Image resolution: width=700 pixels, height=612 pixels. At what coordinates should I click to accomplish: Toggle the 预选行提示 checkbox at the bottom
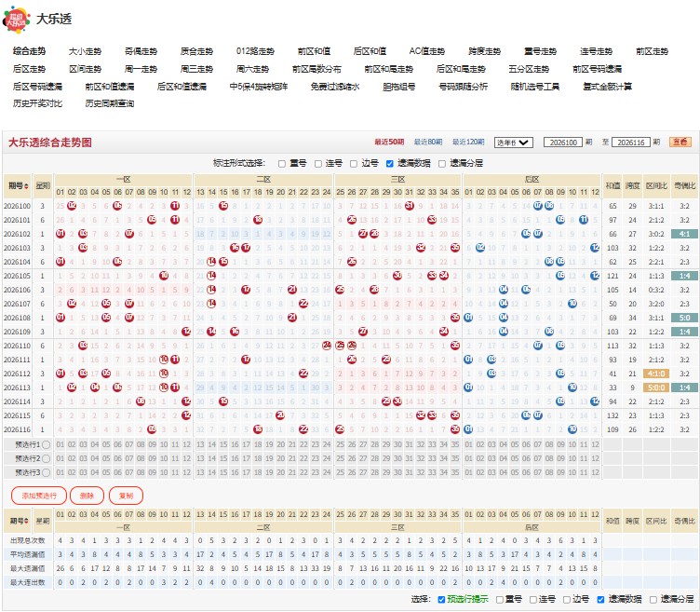pos(441,600)
